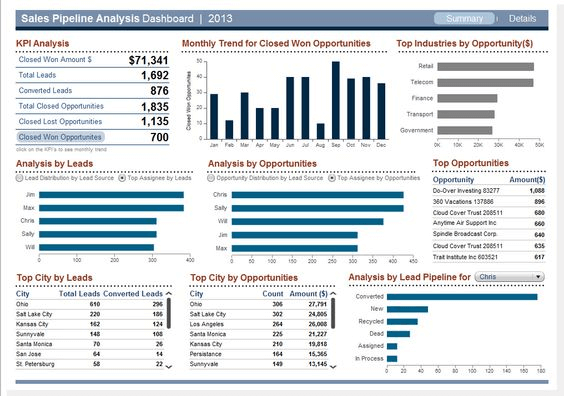This screenshot has width=564, height=396.
Task: Click the Jan bar in monthly trend chart
Action: tap(214, 117)
